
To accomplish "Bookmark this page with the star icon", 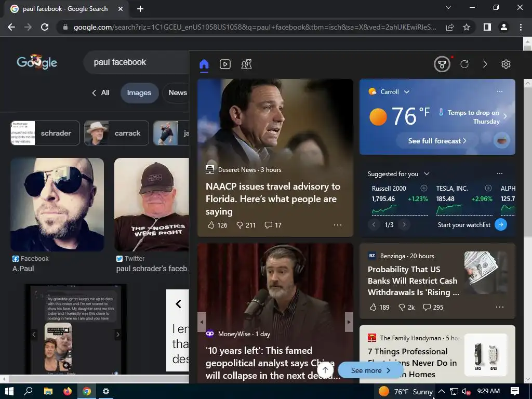I will 467,27.
